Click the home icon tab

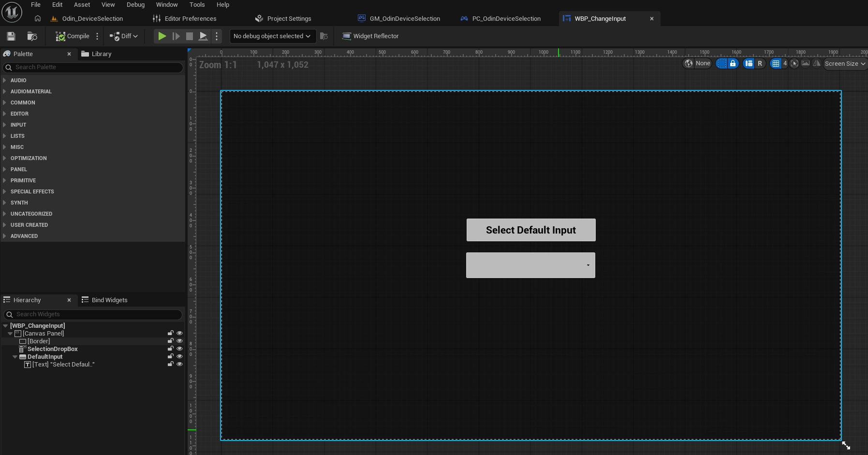point(38,18)
